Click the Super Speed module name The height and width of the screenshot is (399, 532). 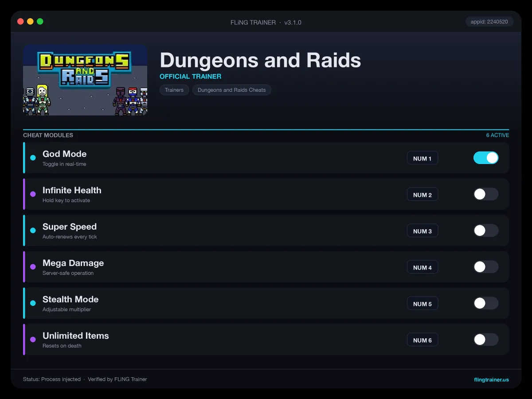(x=70, y=227)
